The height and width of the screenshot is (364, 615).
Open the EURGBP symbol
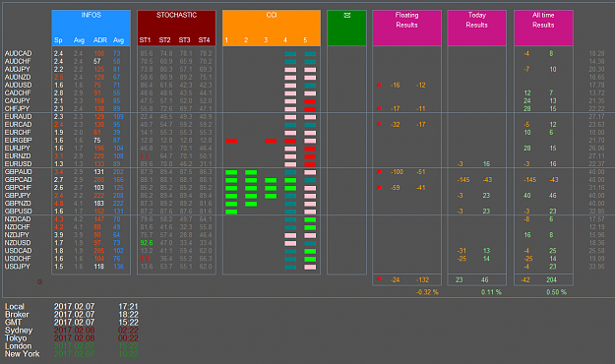pyautogui.click(x=18, y=140)
